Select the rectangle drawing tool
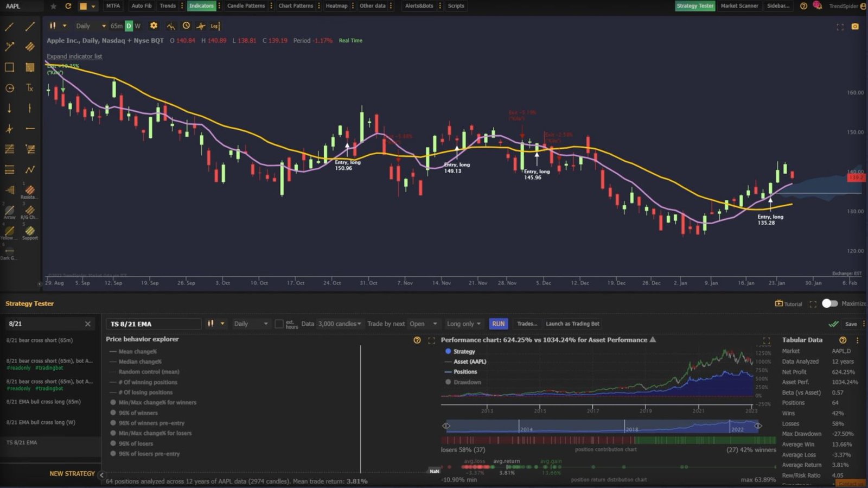868x488 pixels. coord(9,67)
